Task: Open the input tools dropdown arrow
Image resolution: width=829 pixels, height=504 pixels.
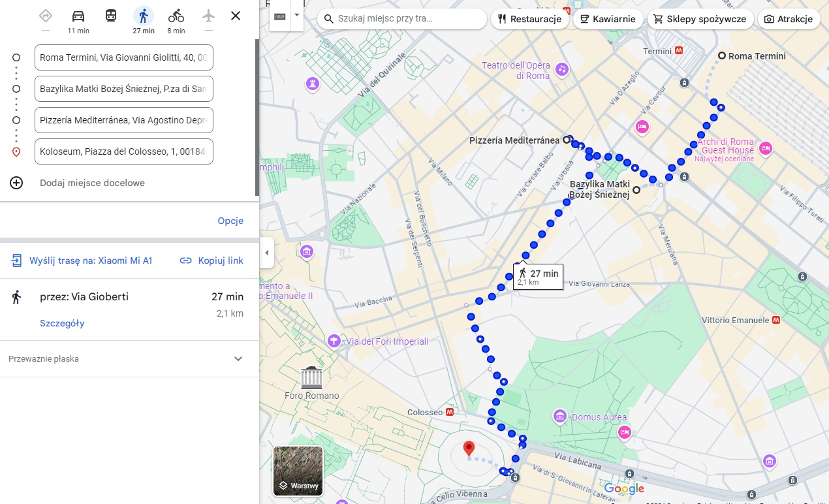Action: click(297, 15)
